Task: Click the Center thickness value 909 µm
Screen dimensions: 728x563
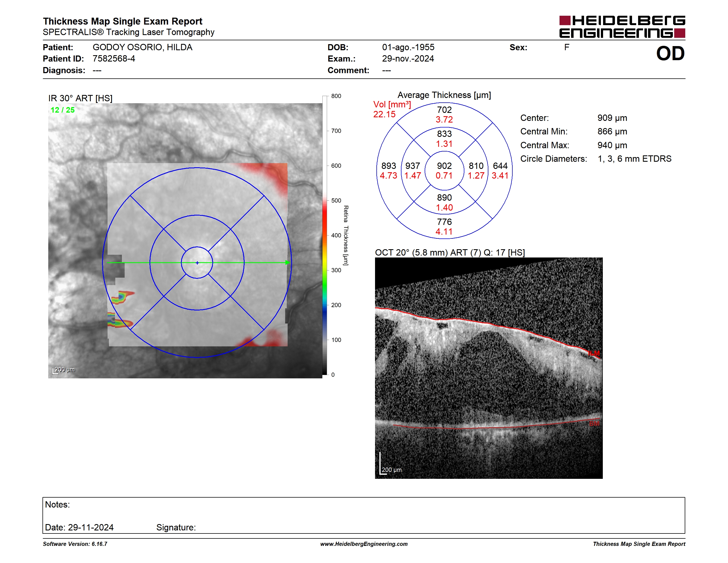Action: [612, 118]
